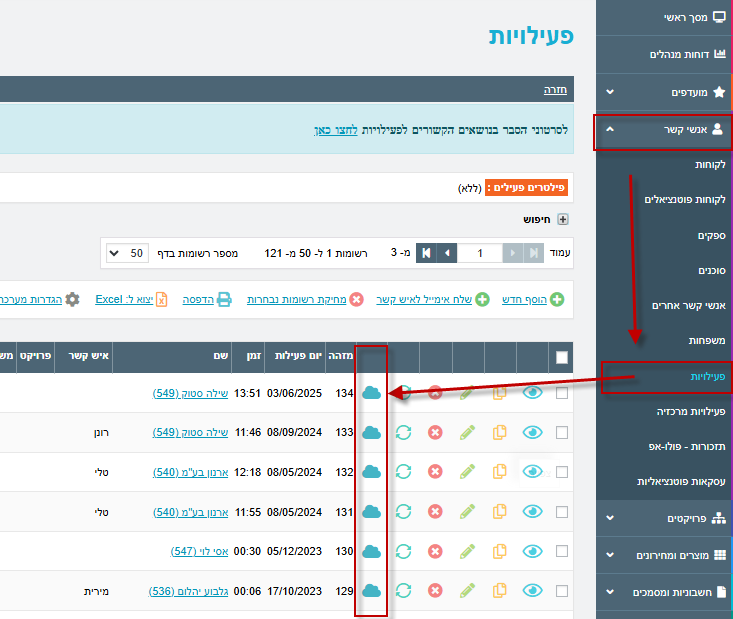
Task: Click the page number input field
Action: click(480, 253)
